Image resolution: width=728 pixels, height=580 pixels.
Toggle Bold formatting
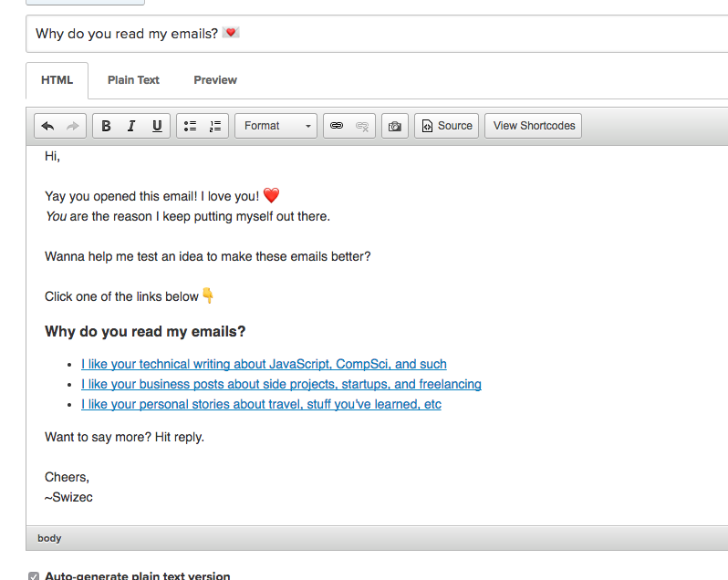click(x=106, y=126)
